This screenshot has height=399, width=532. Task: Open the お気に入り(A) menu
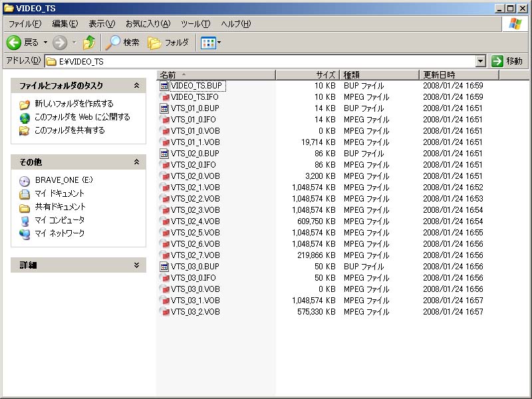coord(148,24)
